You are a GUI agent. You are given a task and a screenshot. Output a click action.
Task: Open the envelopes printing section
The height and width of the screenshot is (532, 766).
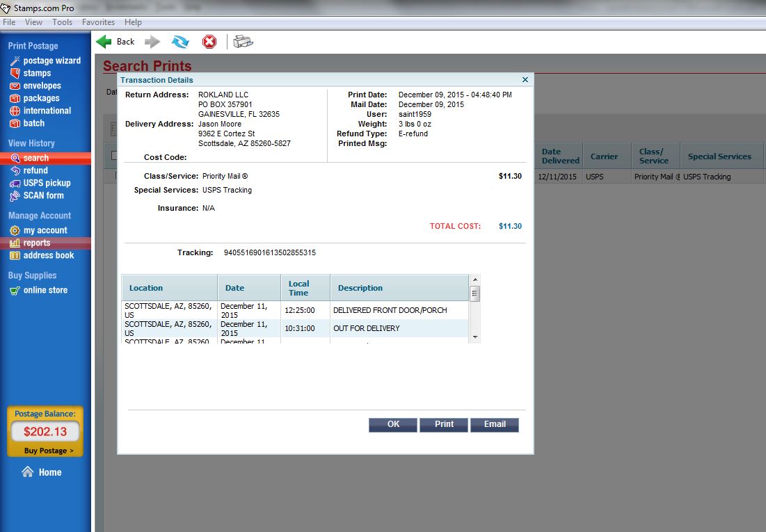42,86
